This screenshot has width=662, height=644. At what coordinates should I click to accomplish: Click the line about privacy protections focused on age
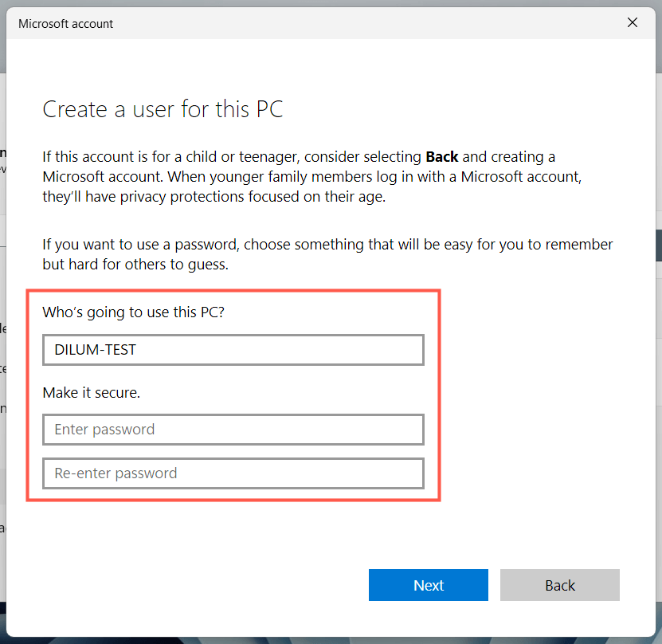pyautogui.click(x=214, y=197)
